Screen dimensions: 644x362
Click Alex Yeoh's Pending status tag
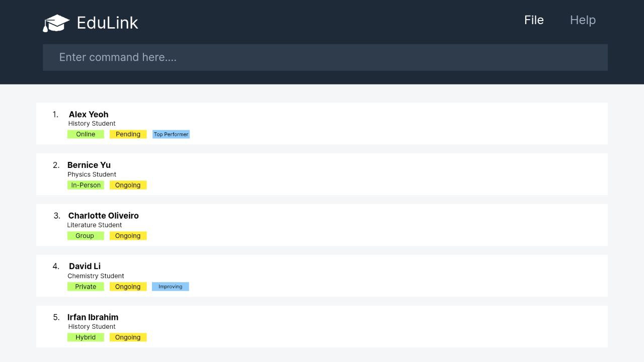[128, 134]
